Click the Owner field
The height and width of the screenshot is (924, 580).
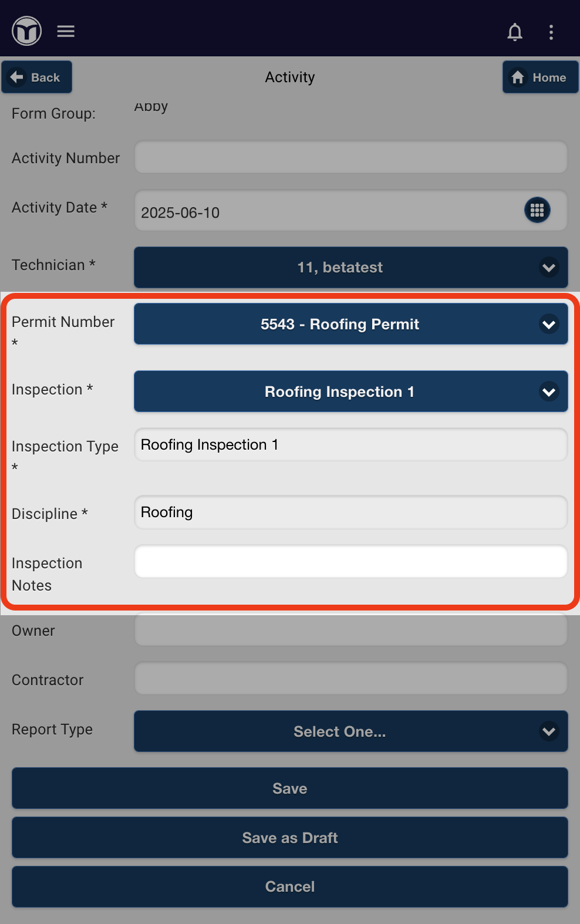351,630
